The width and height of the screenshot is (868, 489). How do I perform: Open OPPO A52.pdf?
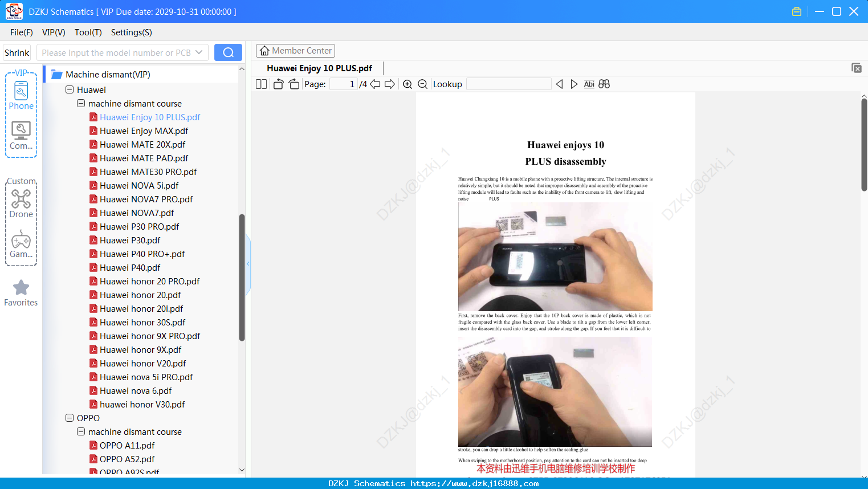(127, 459)
